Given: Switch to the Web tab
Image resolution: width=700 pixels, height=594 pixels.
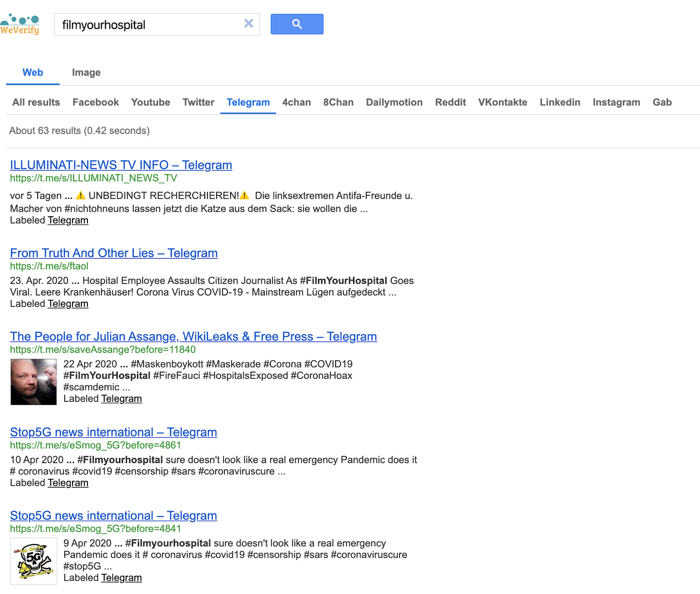Looking at the screenshot, I should click(x=33, y=73).
